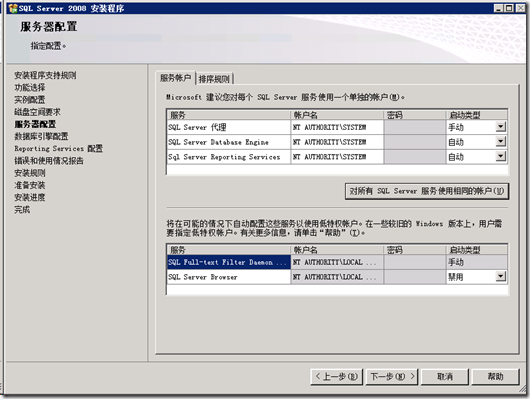Viewport: 530px width, 399px height.
Task: Click 磁盘空间要求 in the step list
Action: tap(38, 112)
